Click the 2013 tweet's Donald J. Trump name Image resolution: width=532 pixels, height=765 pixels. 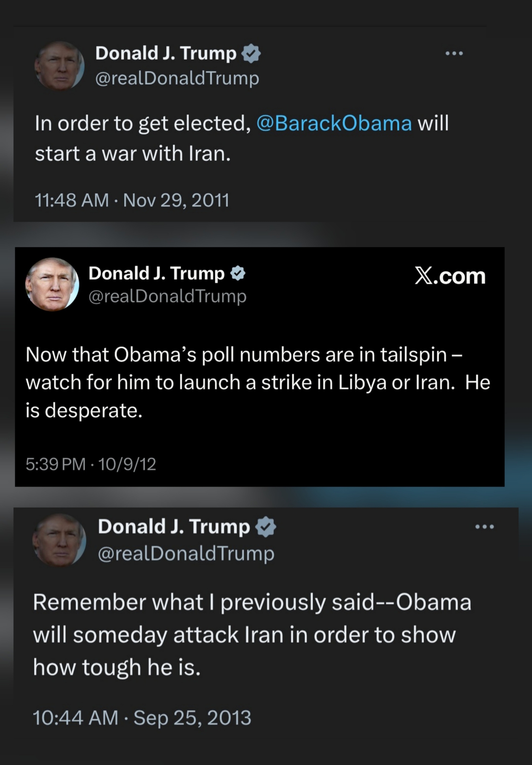coord(174,527)
